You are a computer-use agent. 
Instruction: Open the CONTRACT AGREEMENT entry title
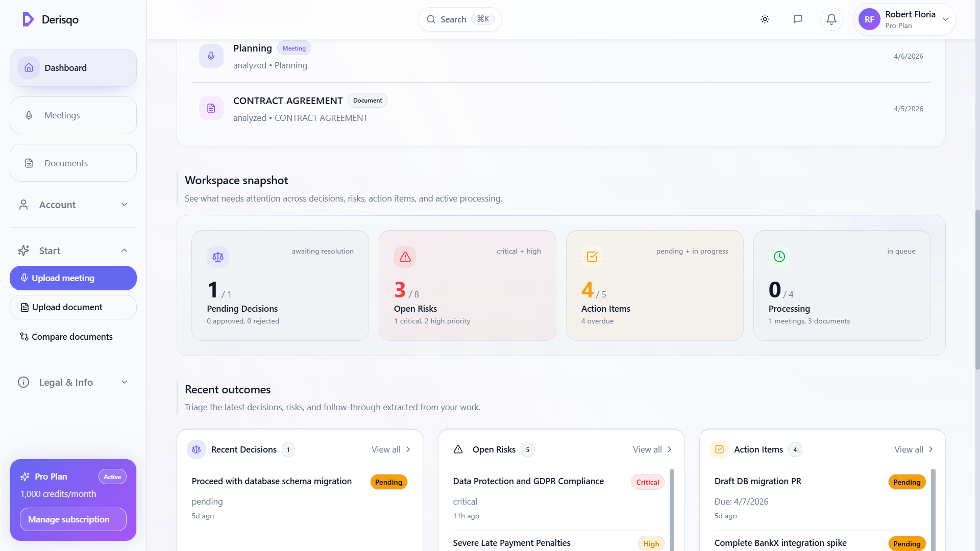click(288, 101)
